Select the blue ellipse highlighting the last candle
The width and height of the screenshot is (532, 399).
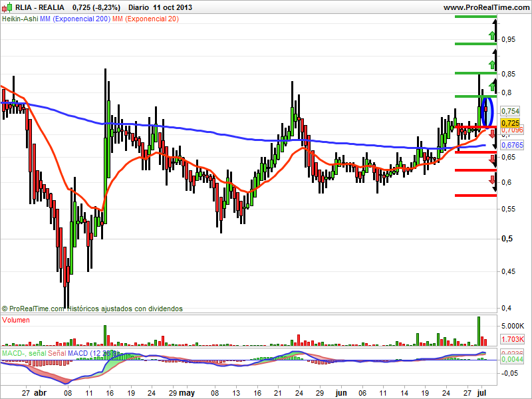(x=485, y=110)
